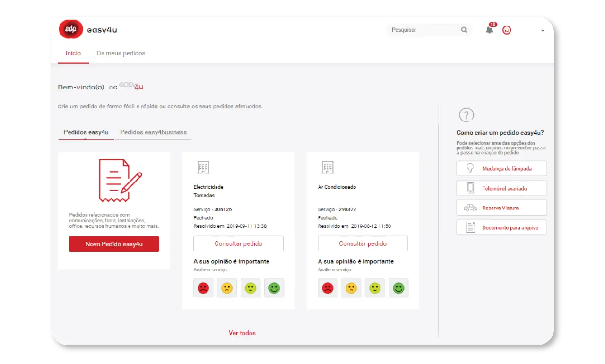Screen dimensions: 605x364
Task: Click the car icon
Action: click(470, 208)
